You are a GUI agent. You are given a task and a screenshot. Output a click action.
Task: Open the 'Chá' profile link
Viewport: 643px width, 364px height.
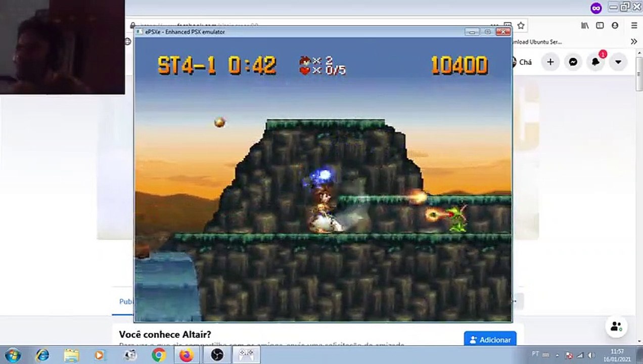pyautogui.click(x=522, y=62)
